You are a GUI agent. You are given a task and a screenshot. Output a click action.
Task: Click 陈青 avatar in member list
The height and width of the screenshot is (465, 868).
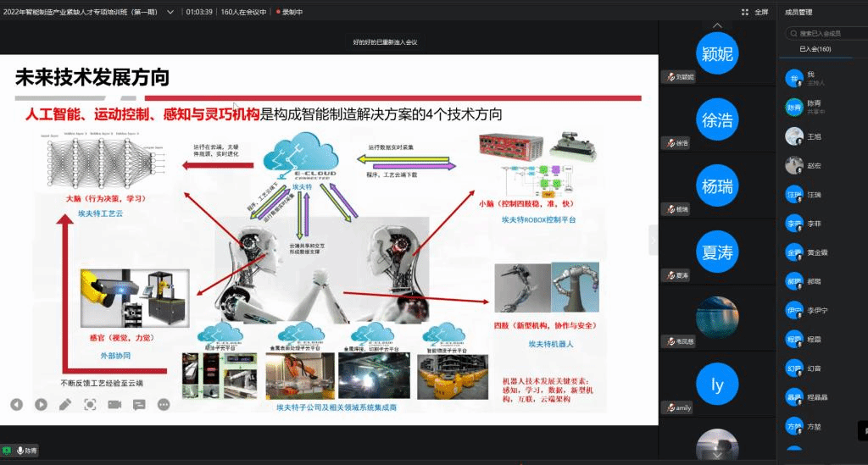pos(794,108)
